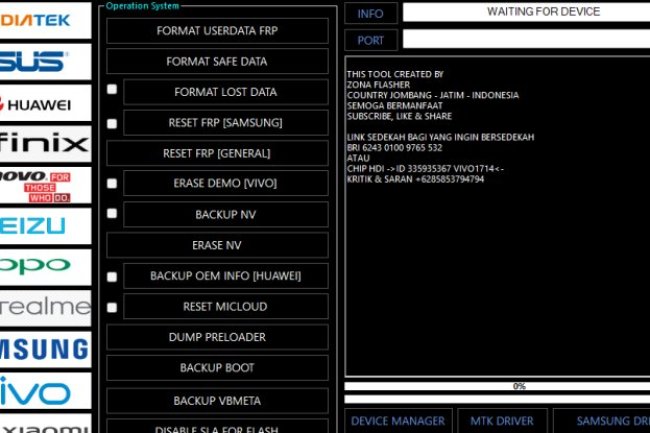Enable the Format Lost Data checkbox
Image resolution: width=650 pixels, height=433 pixels.
(x=112, y=91)
